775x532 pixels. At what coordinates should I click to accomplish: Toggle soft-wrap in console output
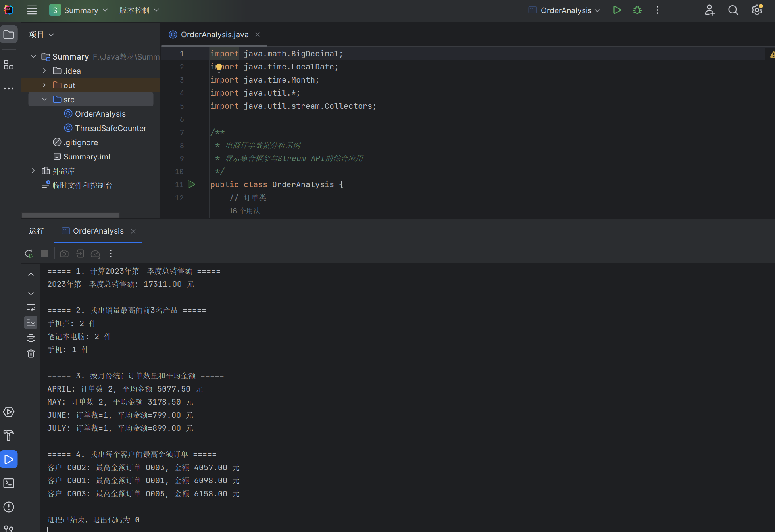(31, 307)
